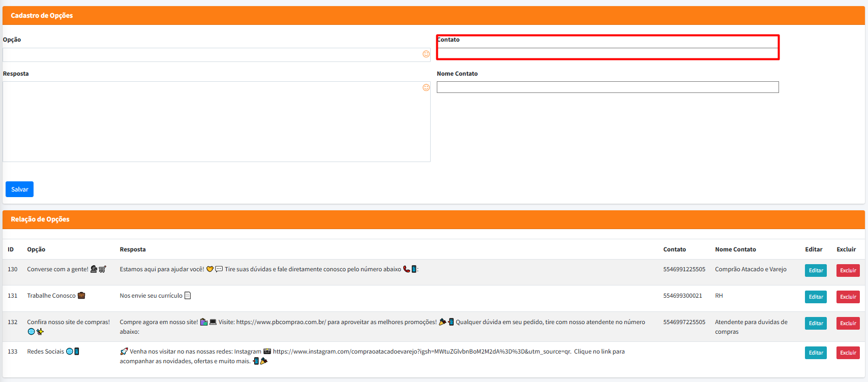Click the Relação de Opções panel header
Screen dimensions: 868x382
[x=40, y=219]
